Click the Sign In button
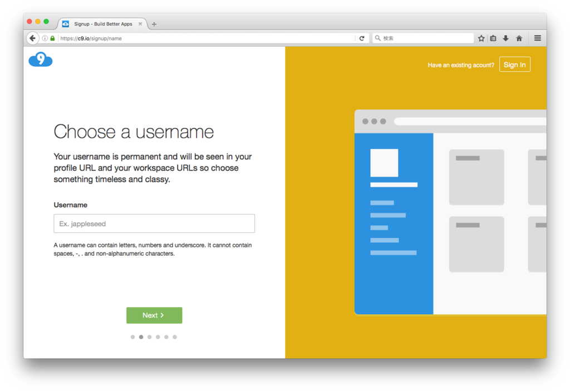Screen dimensions: 570x392 (515, 64)
